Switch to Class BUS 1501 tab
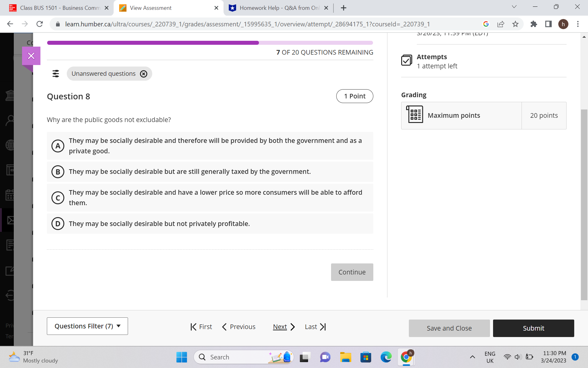 click(60, 8)
